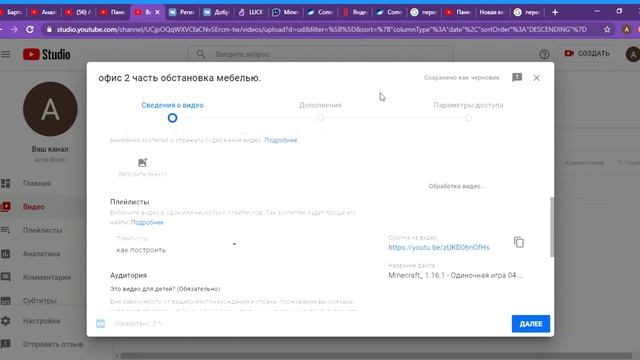Click the YouTube Studio logo
Screen dimensions: 640x360
[47, 54]
